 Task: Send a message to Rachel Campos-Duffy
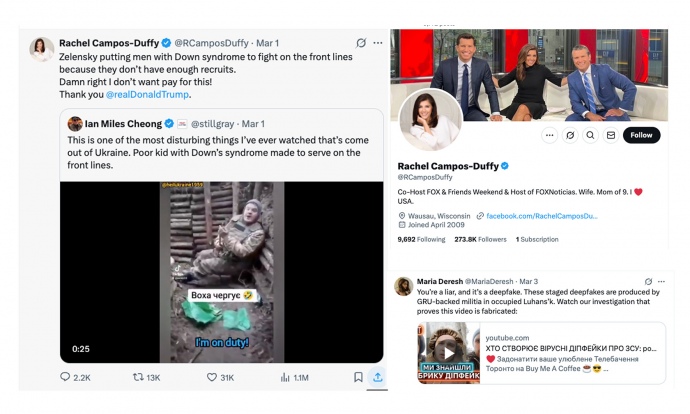point(611,135)
